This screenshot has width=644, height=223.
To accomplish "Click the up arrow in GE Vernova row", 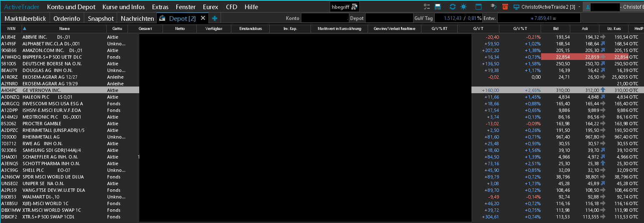I will (603, 90).
